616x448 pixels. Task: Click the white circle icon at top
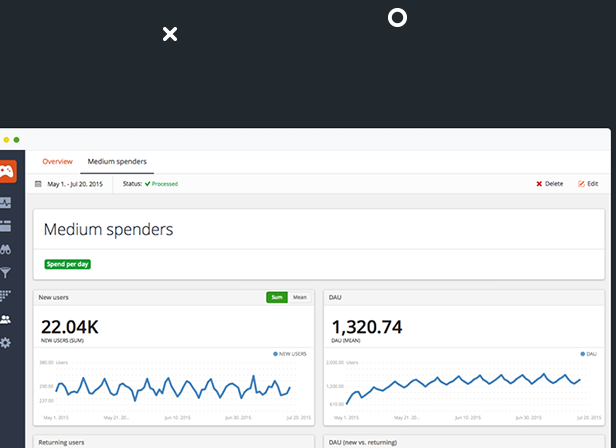397,18
